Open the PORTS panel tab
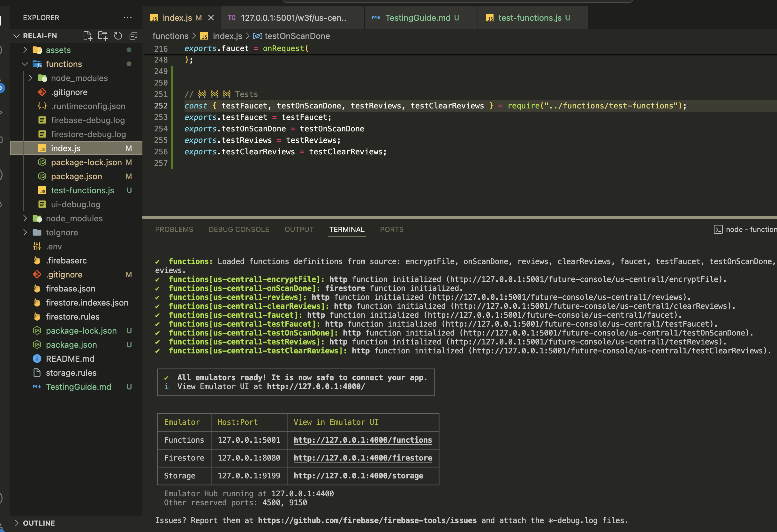This screenshot has width=777, height=532. pyautogui.click(x=392, y=229)
